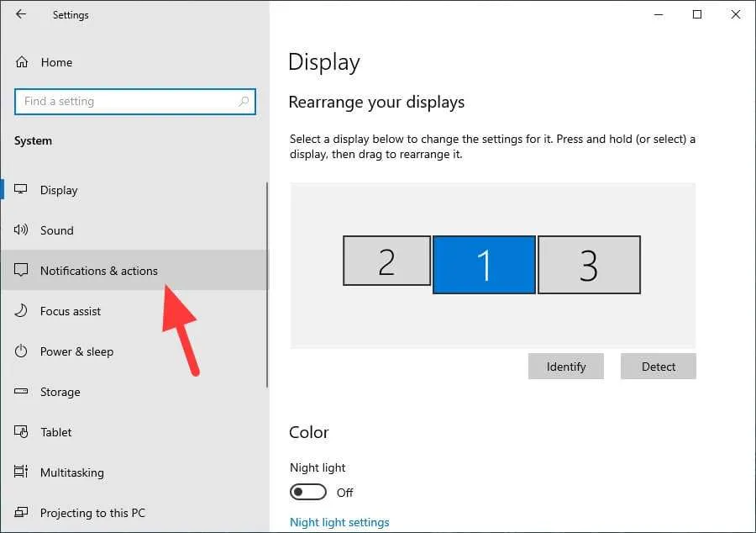The width and height of the screenshot is (756, 533).
Task: Click the Find a setting field
Action: coord(135,101)
